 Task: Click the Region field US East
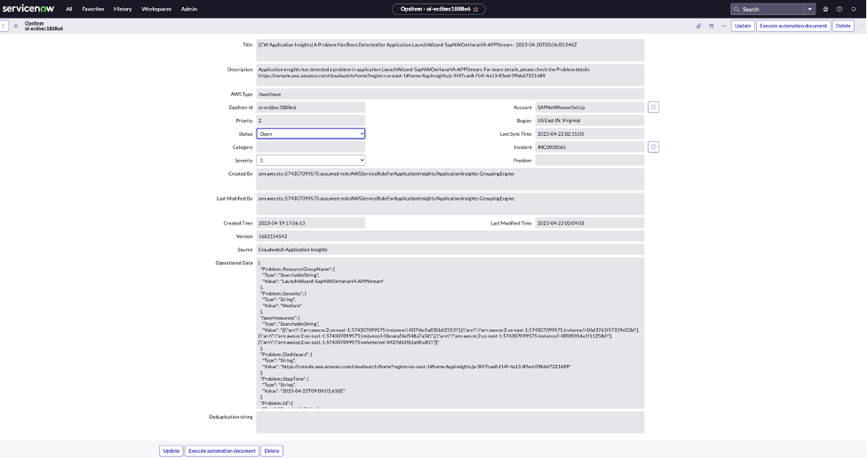point(590,121)
